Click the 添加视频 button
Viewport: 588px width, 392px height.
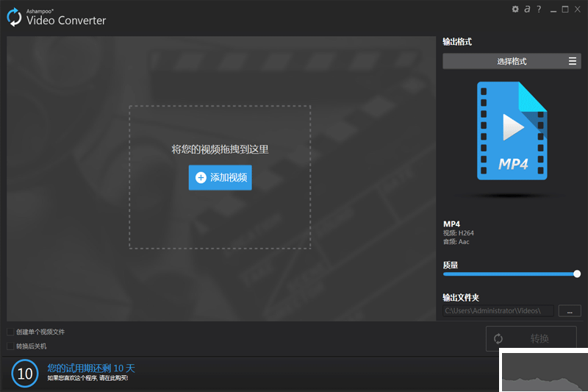(220, 177)
